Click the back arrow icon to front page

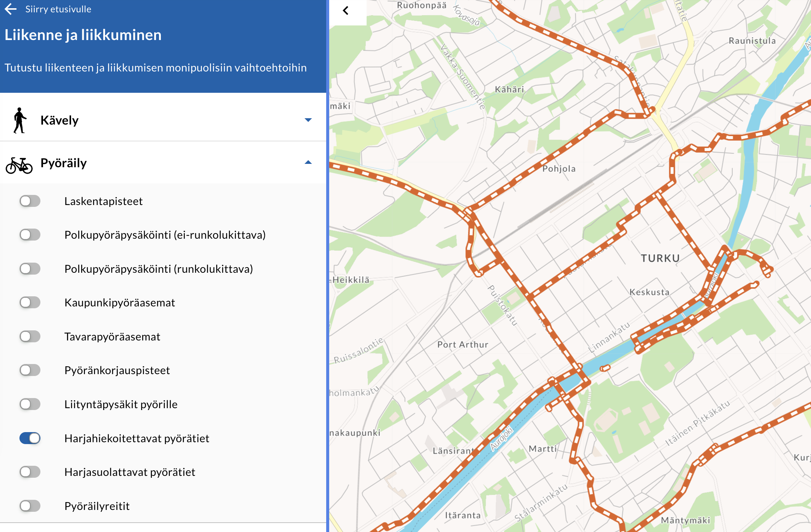[x=11, y=9]
